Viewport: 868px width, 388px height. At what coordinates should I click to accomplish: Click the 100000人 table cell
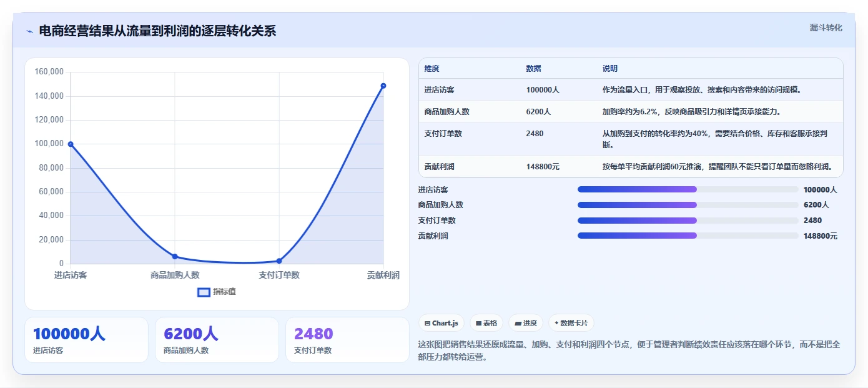[559, 90]
